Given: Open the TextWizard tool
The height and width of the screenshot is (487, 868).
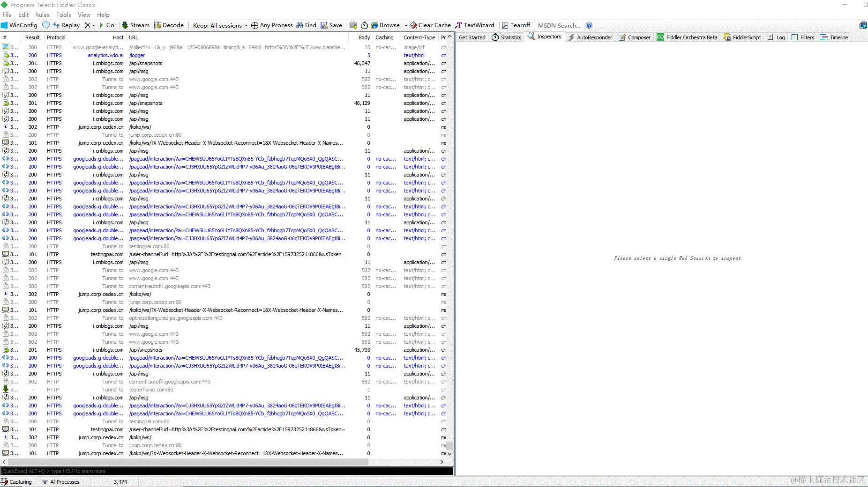Looking at the screenshot, I should pyautogui.click(x=475, y=25).
